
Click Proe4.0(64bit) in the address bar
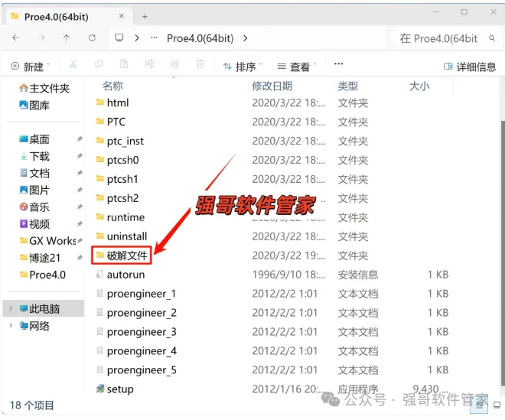[200, 38]
